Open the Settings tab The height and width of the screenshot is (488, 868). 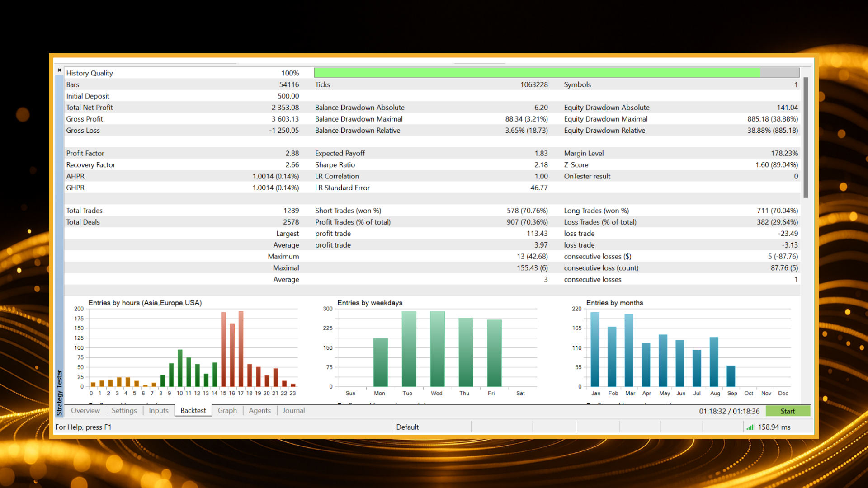click(x=124, y=410)
